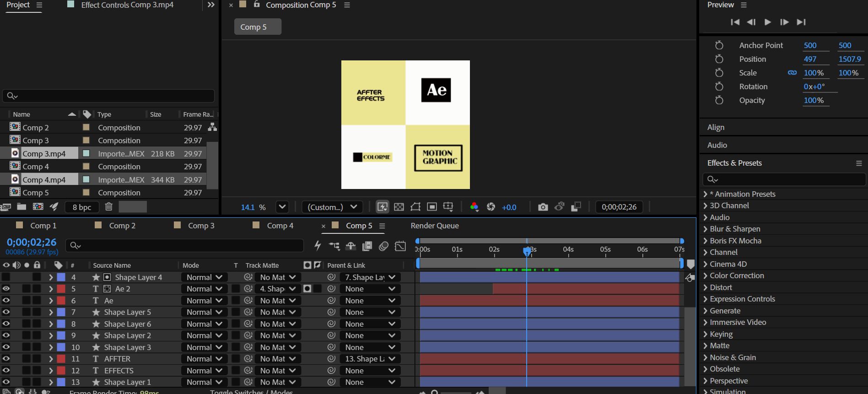Expand the Distort effects category
The width and height of the screenshot is (868, 394).
coord(705,287)
